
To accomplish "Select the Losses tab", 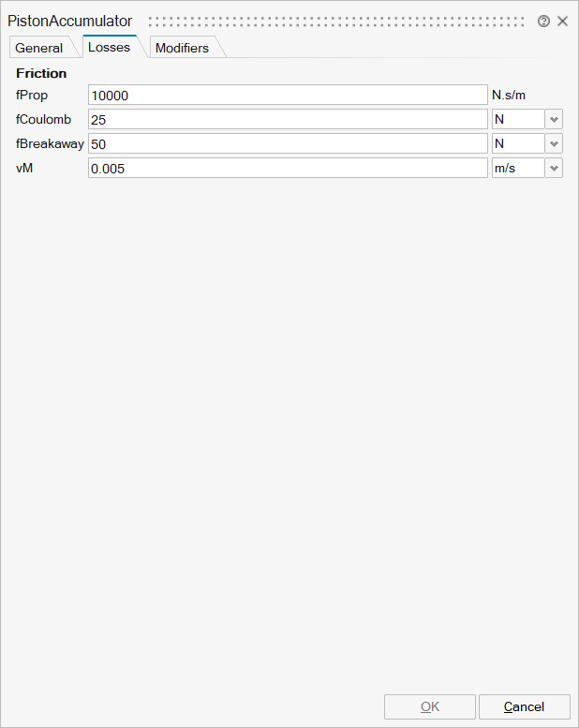I will (109, 47).
